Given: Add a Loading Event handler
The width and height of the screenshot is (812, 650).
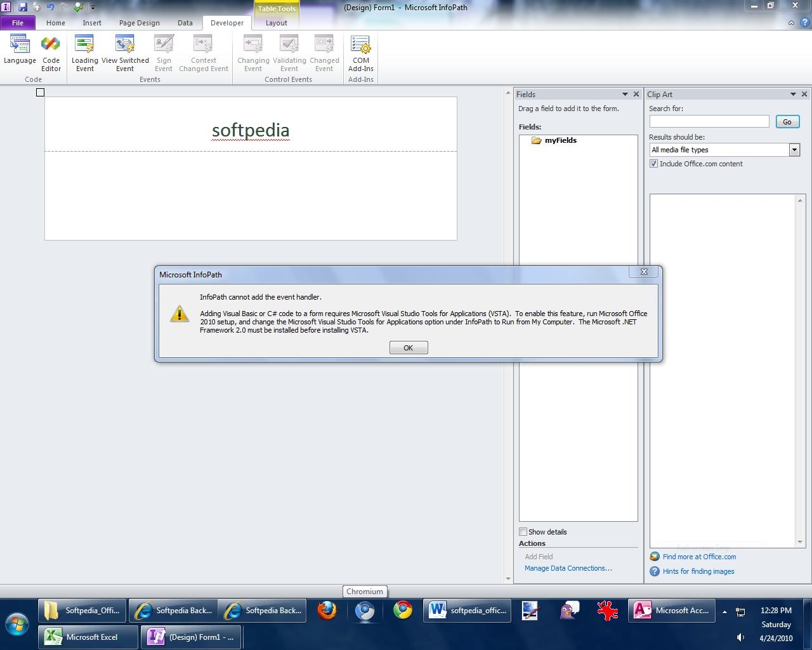Looking at the screenshot, I should 84,53.
